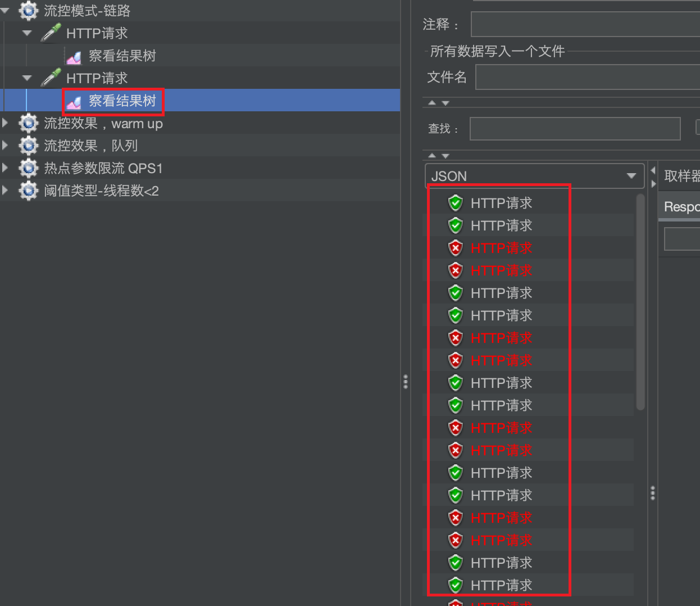The height and width of the screenshot is (606, 700).
Task: Focus the 注释 comment input field
Action: [x=585, y=24]
